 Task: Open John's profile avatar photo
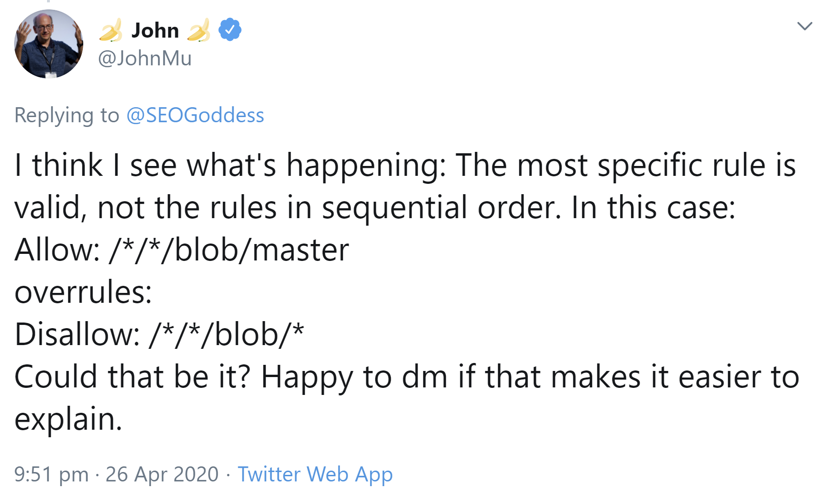point(49,44)
